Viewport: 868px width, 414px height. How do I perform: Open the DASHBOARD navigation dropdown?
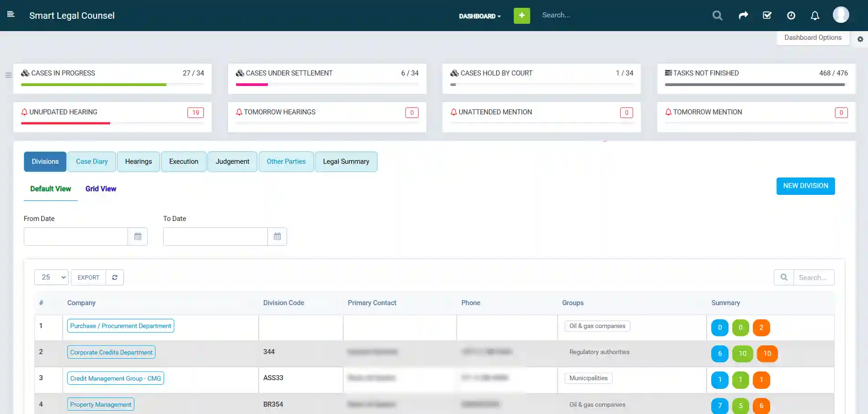click(479, 16)
